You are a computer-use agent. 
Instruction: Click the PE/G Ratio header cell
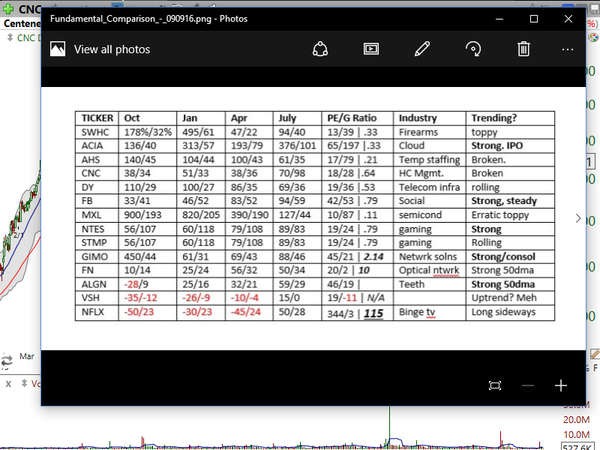point(357,118)
